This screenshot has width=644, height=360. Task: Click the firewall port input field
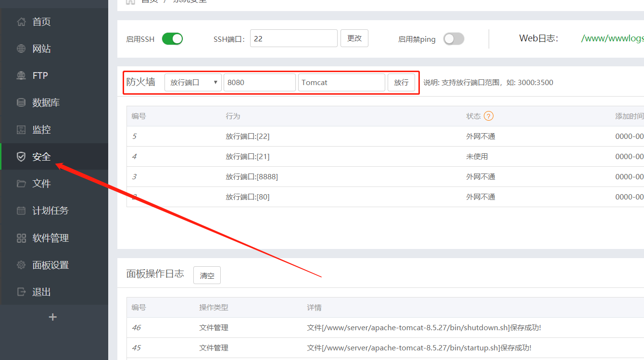click(x=259, y=82)
